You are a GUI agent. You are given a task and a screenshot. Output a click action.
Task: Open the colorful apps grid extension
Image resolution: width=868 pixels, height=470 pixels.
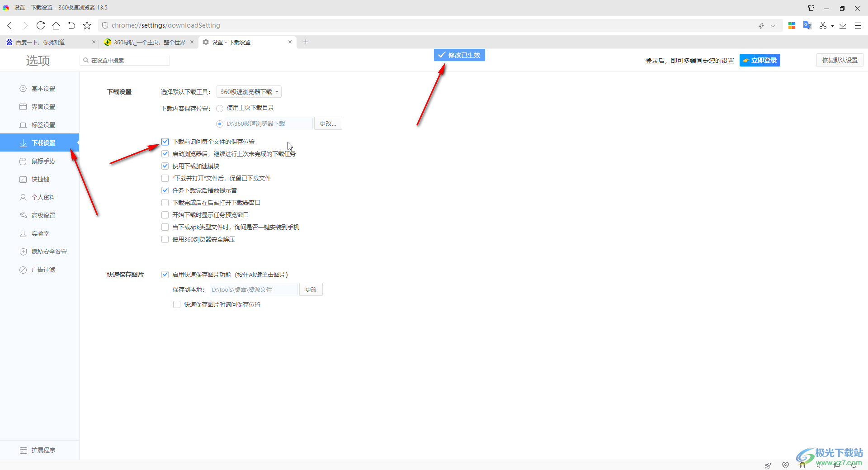(792, 25)
